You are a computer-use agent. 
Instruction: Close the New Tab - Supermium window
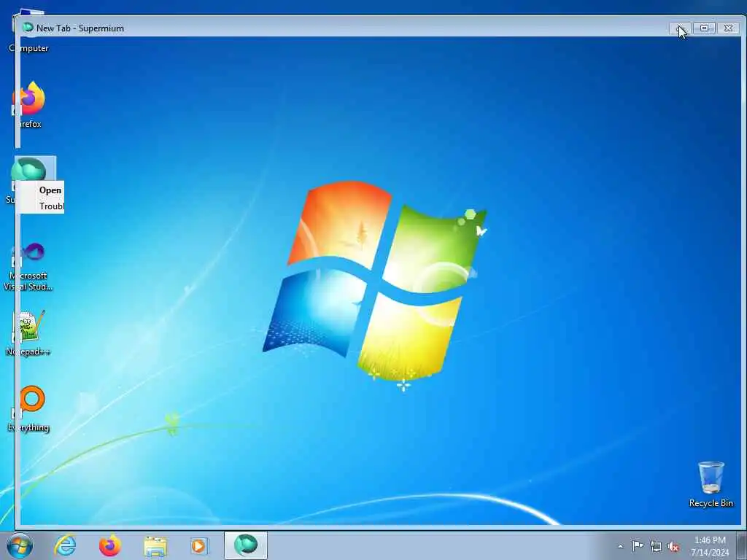tap(729, 28)
